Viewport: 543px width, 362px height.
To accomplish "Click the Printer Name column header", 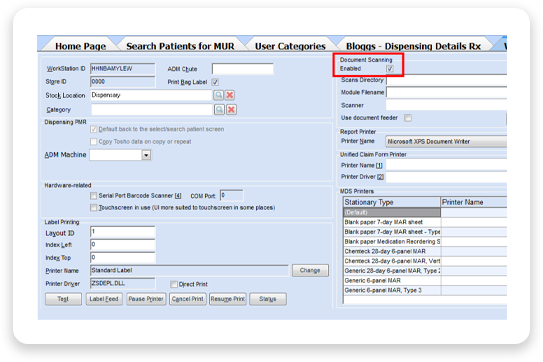I will click(x=474, y=202).
